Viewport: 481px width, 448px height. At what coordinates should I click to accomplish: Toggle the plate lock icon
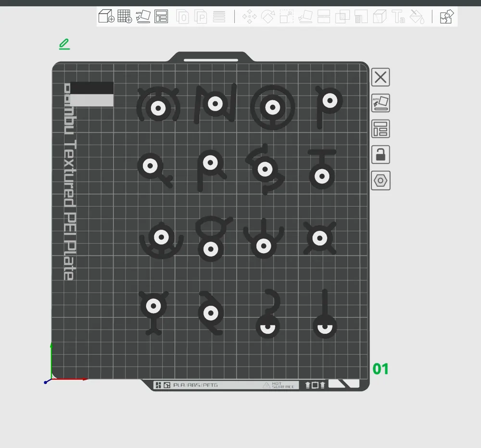(380, 155)
